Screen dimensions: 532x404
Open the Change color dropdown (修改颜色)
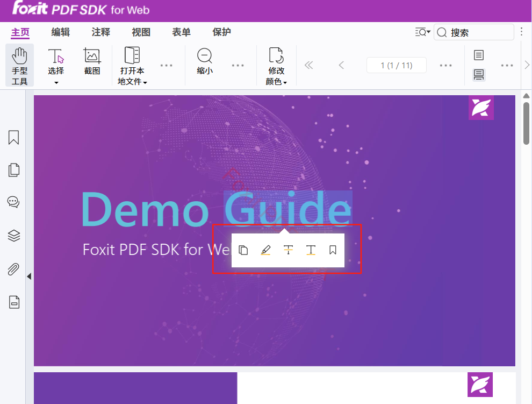click(276, 66)
